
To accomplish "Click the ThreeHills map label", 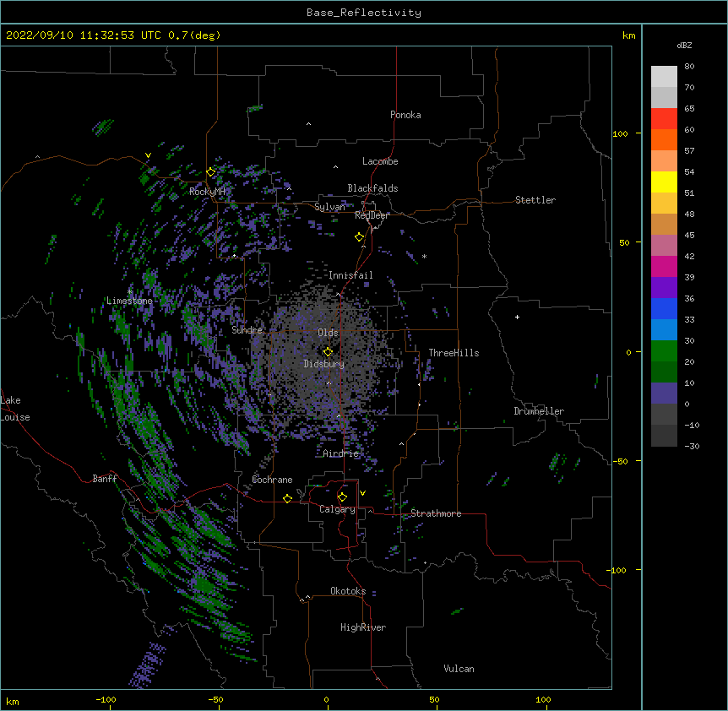I will [x=454, y=353].
